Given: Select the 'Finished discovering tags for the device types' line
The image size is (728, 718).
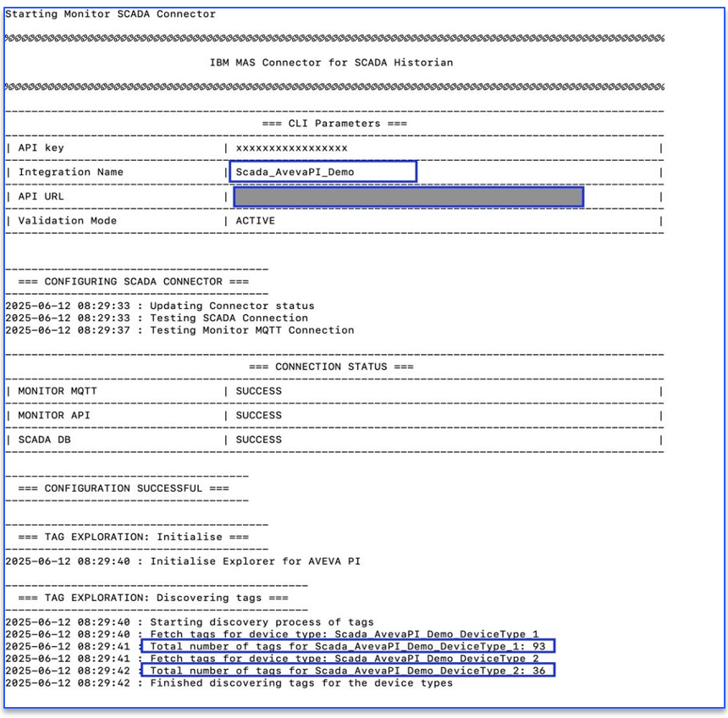Looking at the screenshot, I should 229,682.
